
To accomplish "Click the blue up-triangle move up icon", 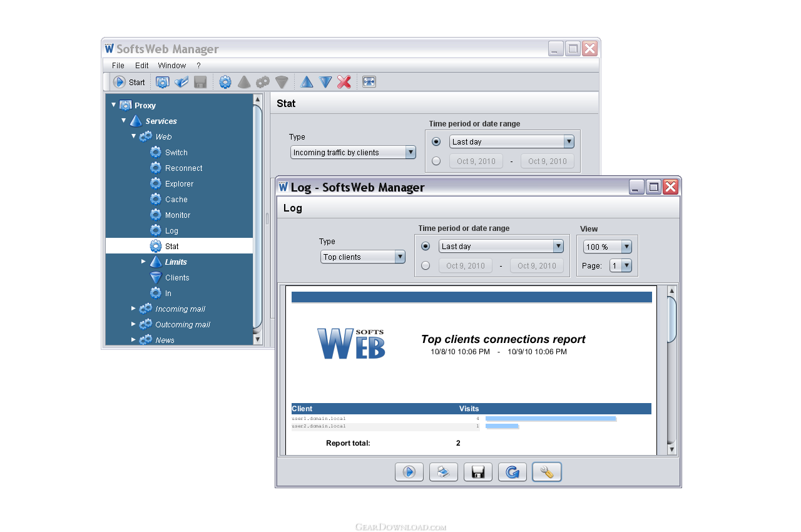I will (x=307, y=82).
